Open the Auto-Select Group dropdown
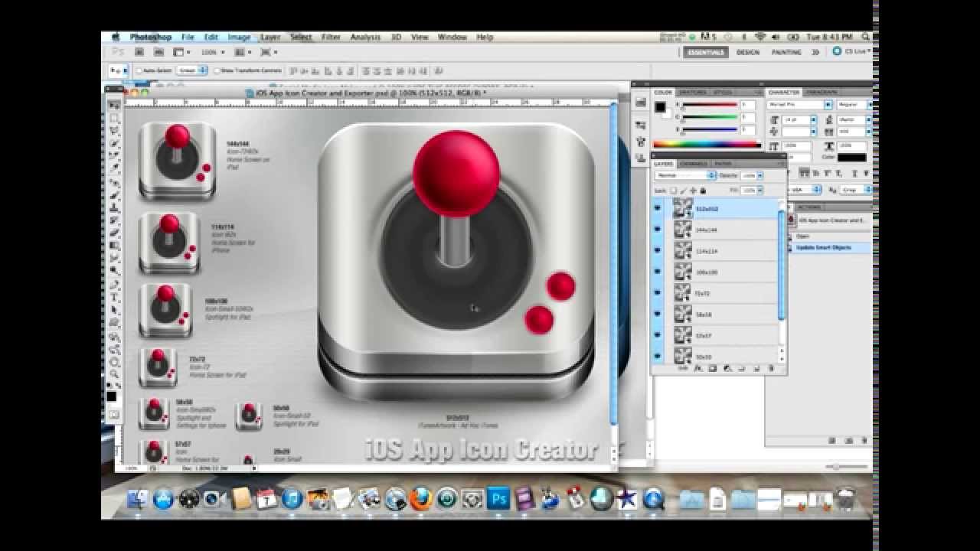 [192, 70]
